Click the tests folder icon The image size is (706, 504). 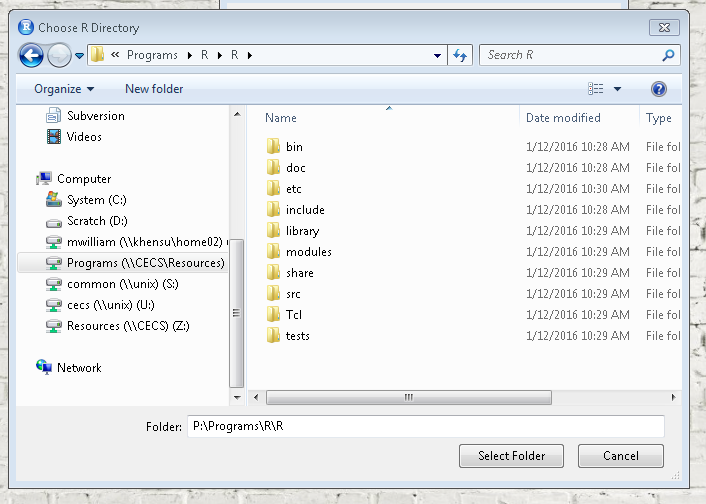click(273, 336)
